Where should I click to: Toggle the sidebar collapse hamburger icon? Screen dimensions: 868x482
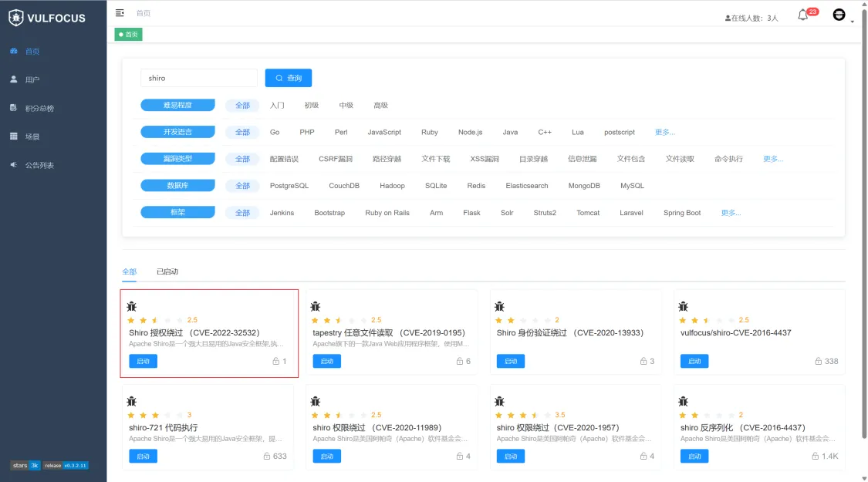coord(120,13)
